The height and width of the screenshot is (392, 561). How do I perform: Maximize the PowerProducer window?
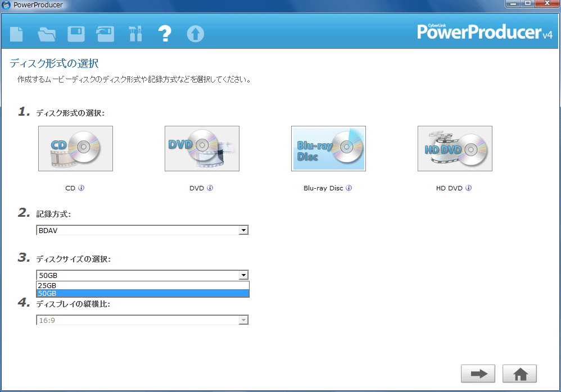point(528,3)
